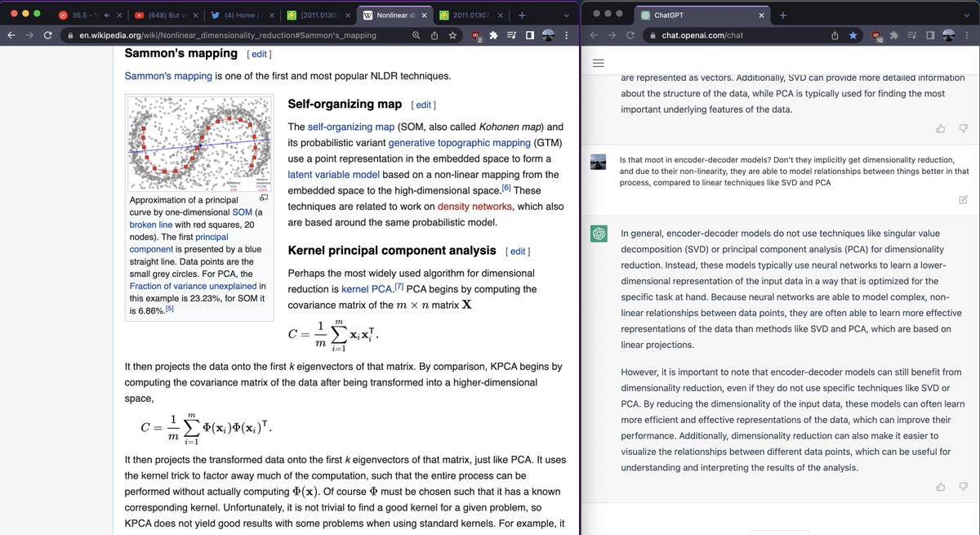Screen dimensions: 980x535
Task: Open ChatGPT hamburger sidebar menu
Action: point(598,64)
